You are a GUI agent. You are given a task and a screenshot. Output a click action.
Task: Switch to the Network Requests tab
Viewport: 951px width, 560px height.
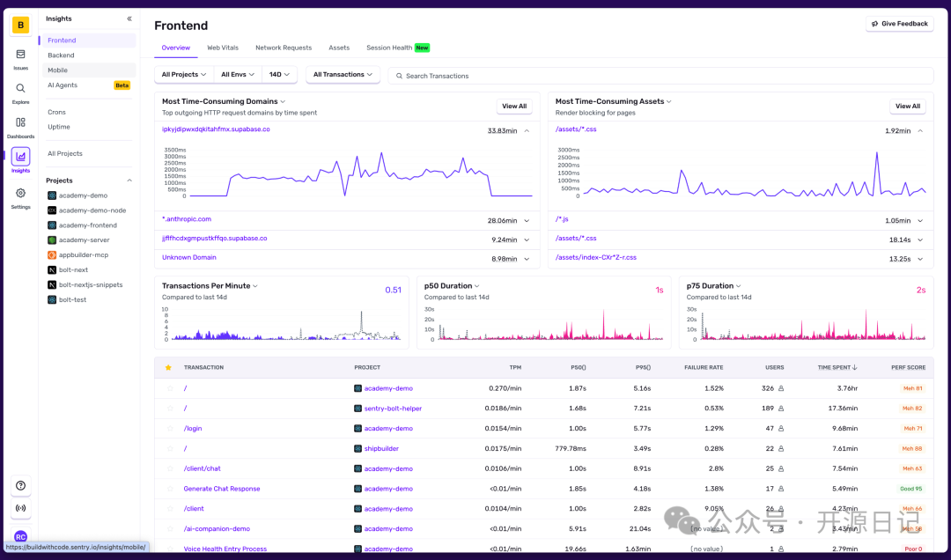[284, 48]
